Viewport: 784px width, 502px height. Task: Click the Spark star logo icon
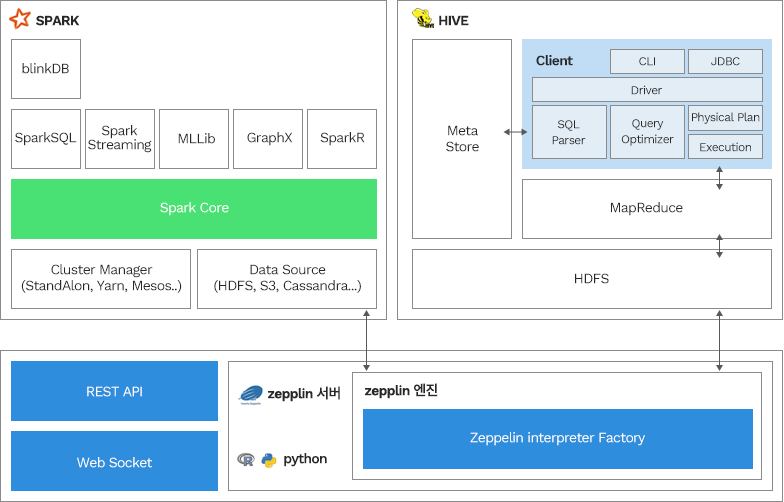(20, 19)
